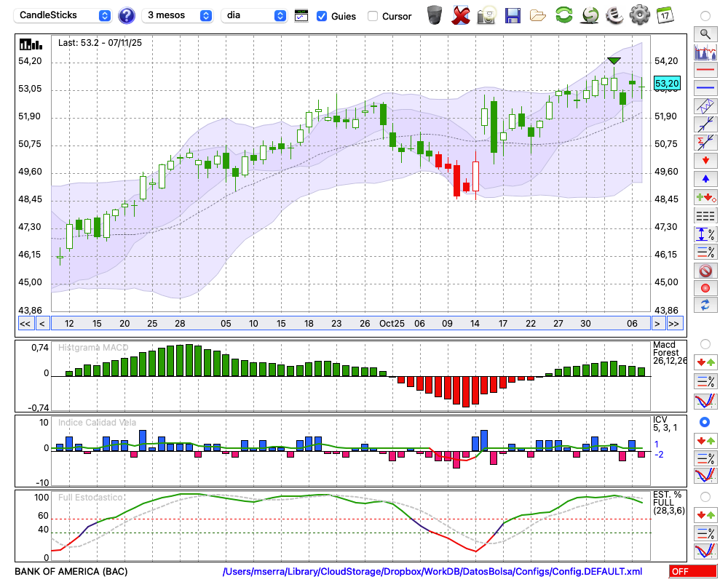Select the blue horizontal line tool
Viewport: 728px width, 582px height.
click(705, 88)
